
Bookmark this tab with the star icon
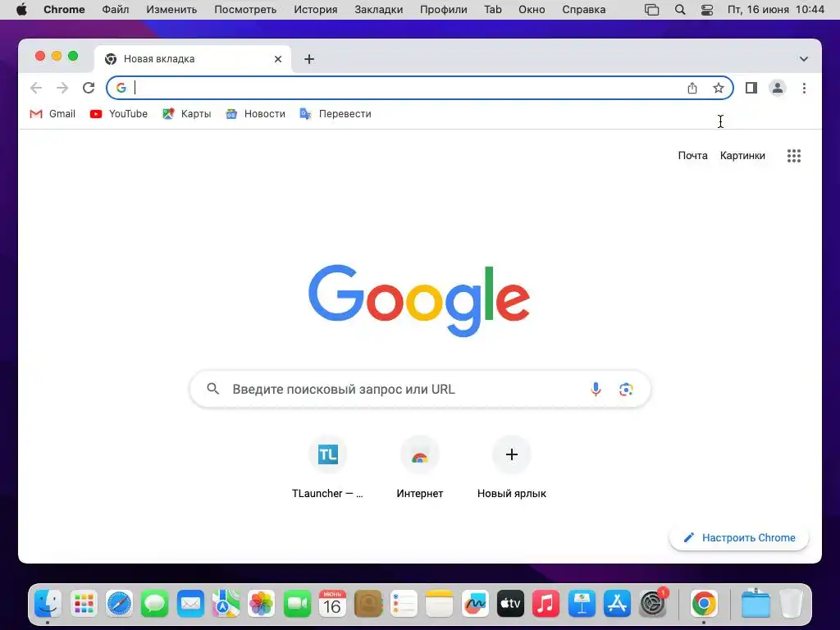tap(719, 88)
